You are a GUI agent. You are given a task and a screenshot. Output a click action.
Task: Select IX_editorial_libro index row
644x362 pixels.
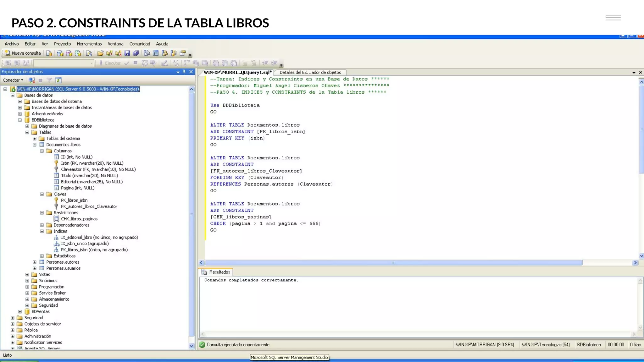99,237
